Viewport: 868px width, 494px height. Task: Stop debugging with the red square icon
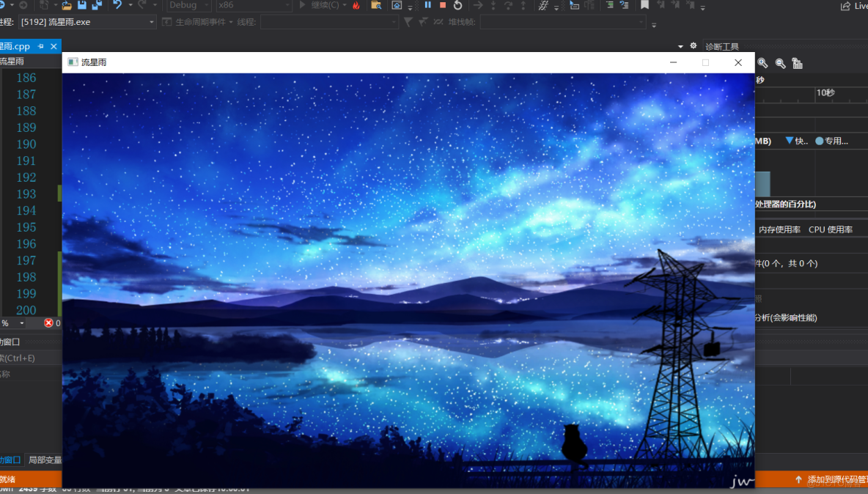(x=443, y=5)
